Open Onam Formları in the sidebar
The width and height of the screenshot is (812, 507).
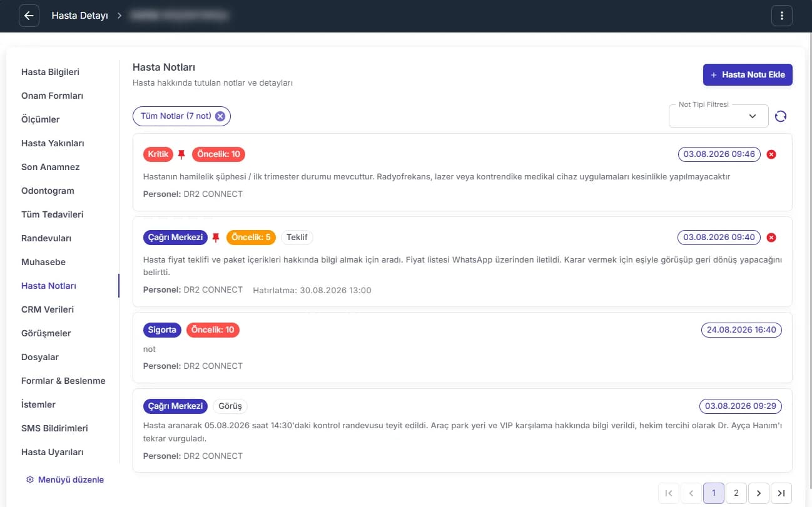click(x=52, y=96)
